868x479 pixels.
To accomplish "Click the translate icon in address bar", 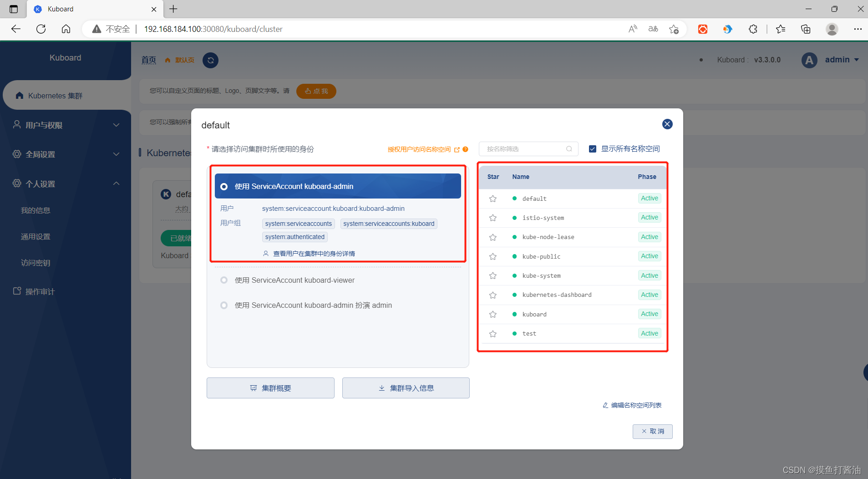I will tap(653, 29).
